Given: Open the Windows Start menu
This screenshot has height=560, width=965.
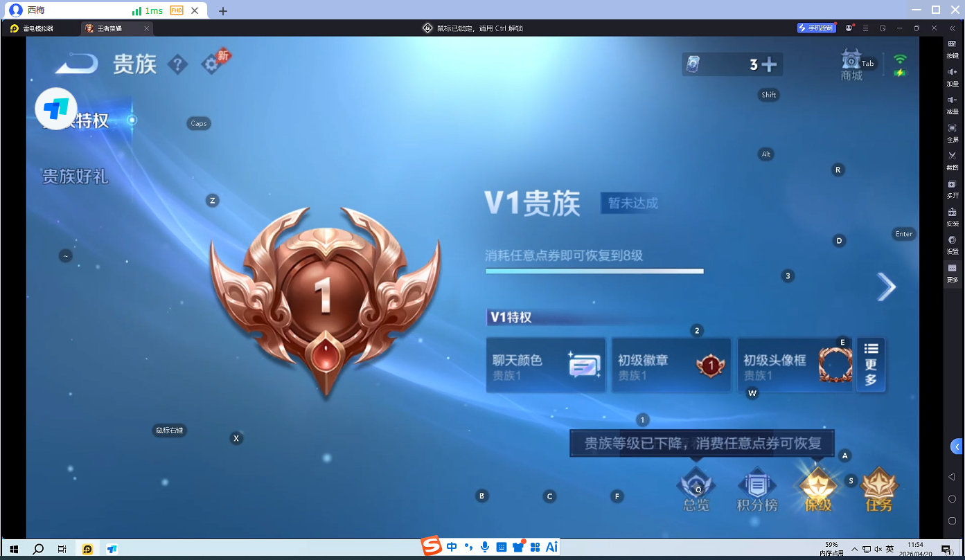Looking at the screenshot, I should [12, 549].
